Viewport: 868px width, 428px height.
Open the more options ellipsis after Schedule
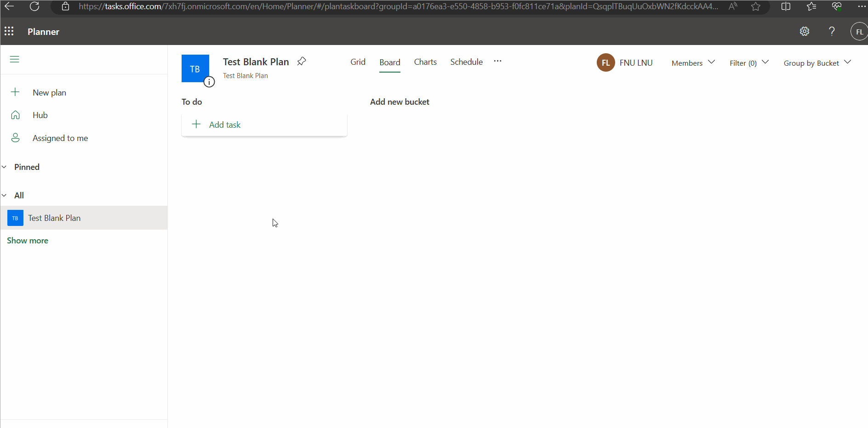click(497, 61)
